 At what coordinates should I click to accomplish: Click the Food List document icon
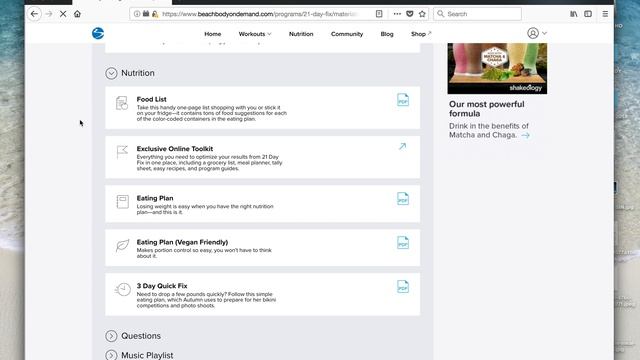point(122,103)
